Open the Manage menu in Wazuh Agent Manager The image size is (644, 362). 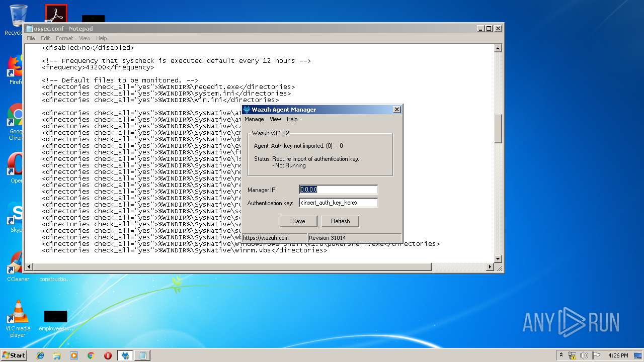coord(254,119)
